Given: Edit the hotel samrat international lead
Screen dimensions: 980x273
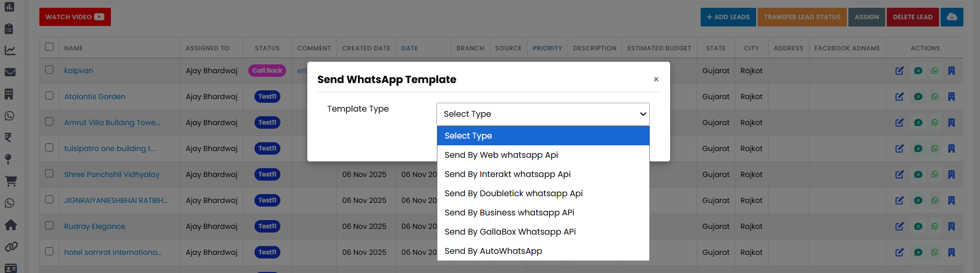Looking at the screenshot, I should (900, 252).
